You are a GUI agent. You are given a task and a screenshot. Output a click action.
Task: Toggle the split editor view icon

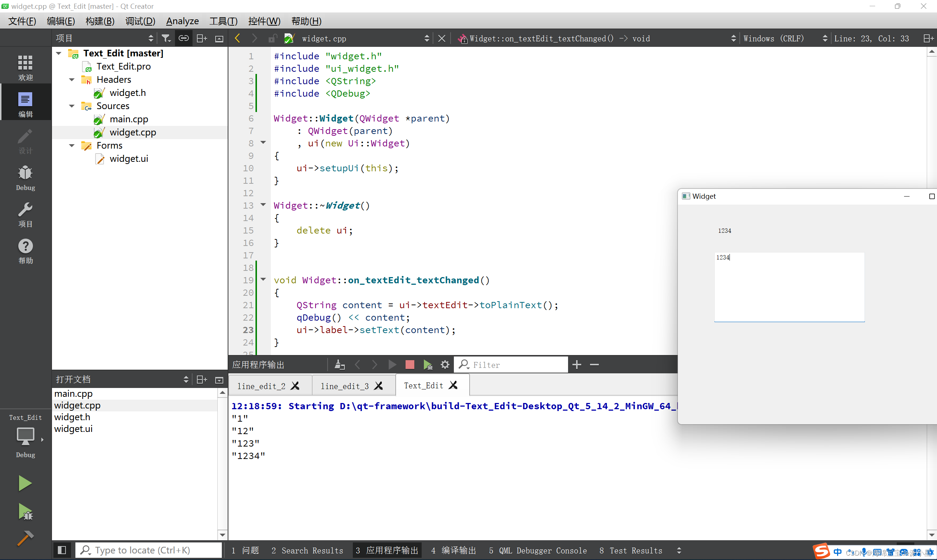click(x=929, y=38)
